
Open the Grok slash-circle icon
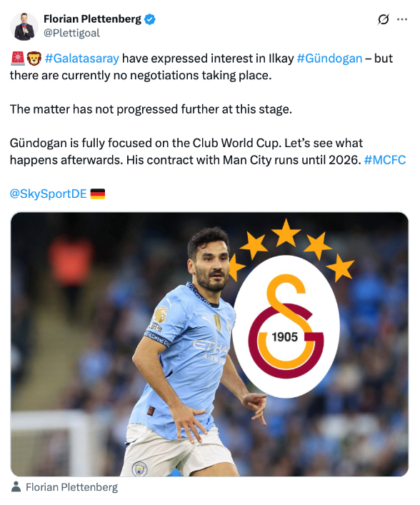[384, 19]
